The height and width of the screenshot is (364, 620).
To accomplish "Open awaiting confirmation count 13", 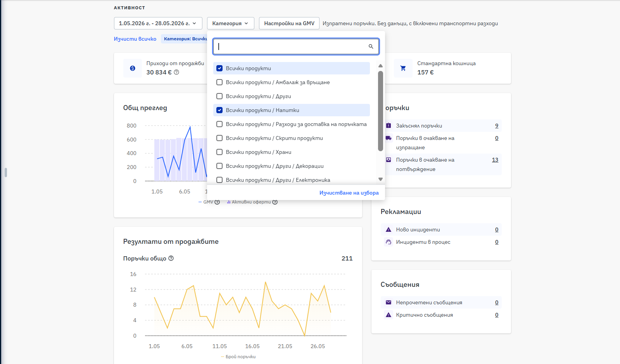I will pyautogui.click(x=495, y=160).
